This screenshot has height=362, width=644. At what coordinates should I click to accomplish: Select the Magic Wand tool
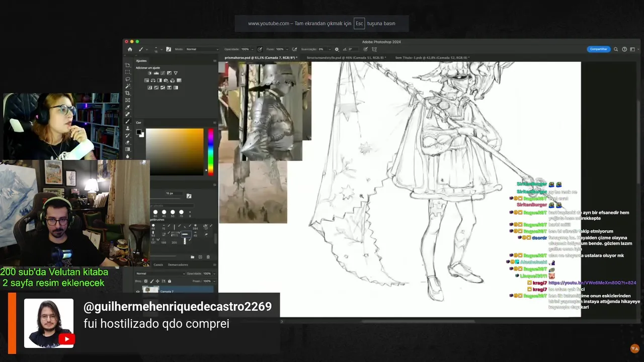pyautogui.click(x=127, y=86)
